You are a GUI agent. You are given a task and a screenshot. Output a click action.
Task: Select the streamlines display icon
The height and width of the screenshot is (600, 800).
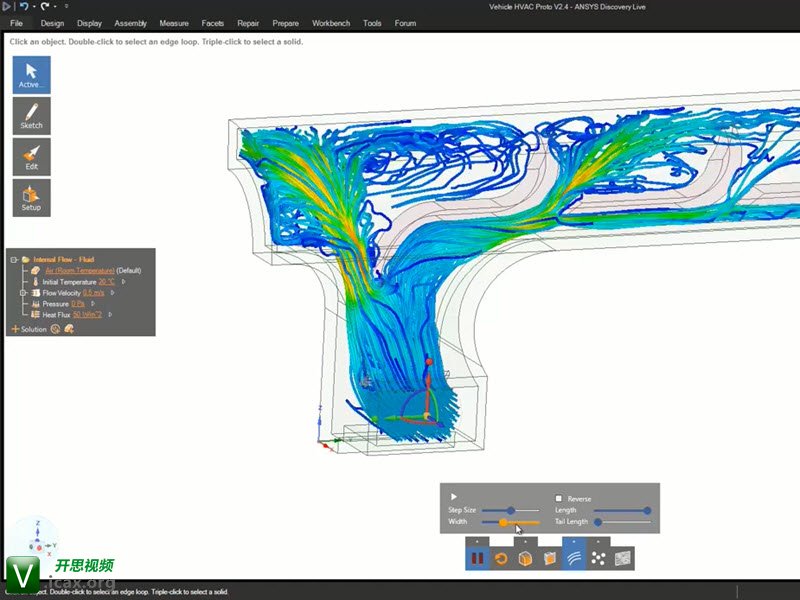tap(574, 558)
